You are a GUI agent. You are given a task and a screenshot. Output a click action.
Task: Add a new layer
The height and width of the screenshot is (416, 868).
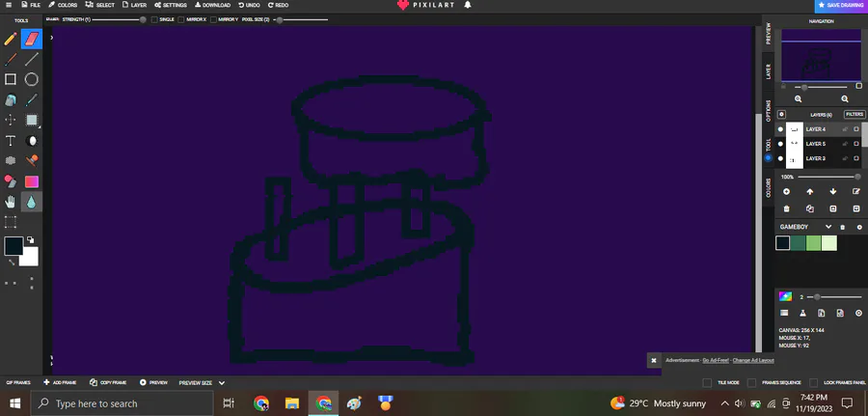pos(787,192)
